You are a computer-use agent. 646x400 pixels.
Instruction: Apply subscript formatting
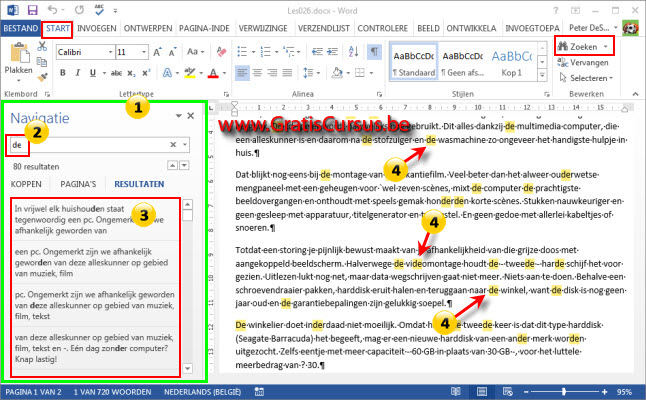[x=131, y=73]
